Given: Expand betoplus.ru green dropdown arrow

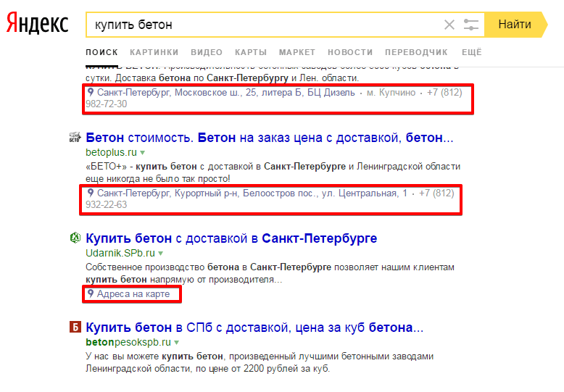Looking at the screenshot, I should (x=142, y=153).
